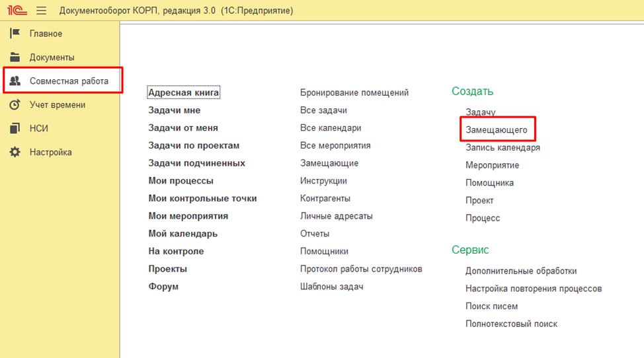
Task: Open На контроле list
Action: pyautogui.click(x=176, y=252)
